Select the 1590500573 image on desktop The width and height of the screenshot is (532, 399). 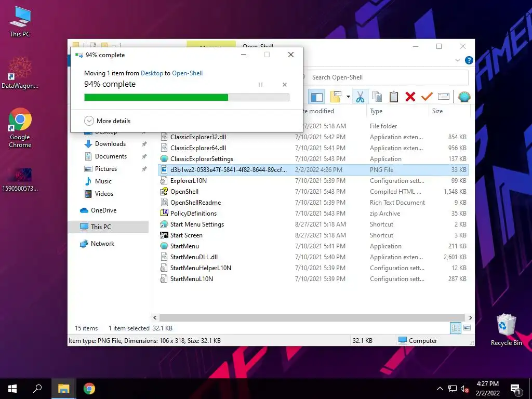pyautogui.click(x=20, y=180)
